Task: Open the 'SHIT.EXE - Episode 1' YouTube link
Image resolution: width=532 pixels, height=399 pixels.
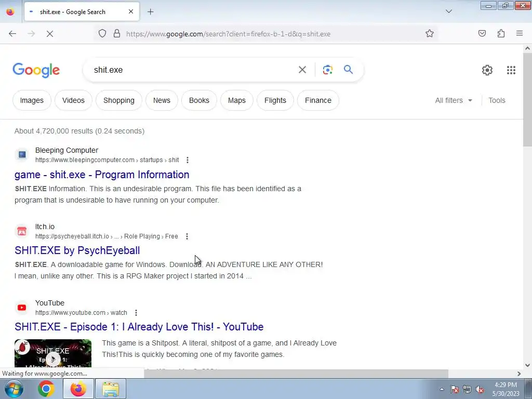Action: point(139,327)
